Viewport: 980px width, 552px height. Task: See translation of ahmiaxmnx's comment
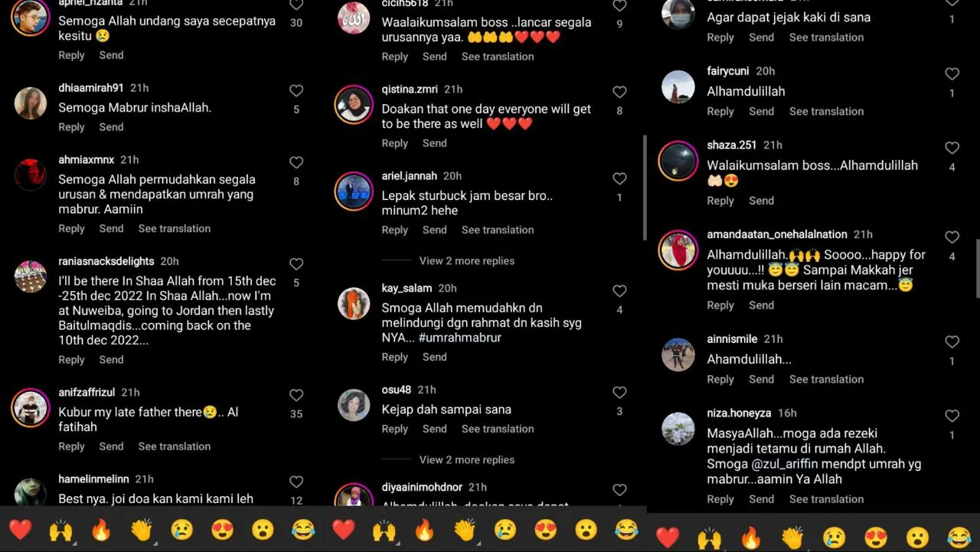click(175, 229)
